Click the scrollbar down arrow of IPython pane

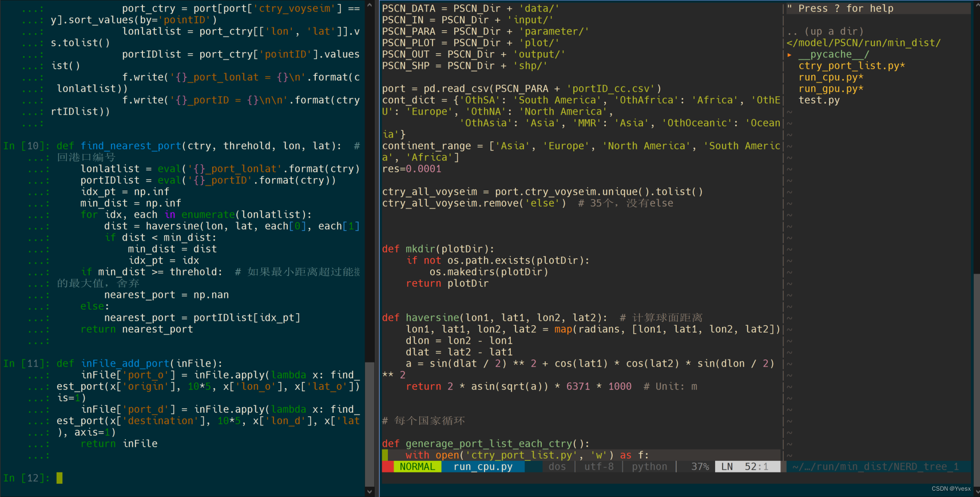tap(370, 491)
